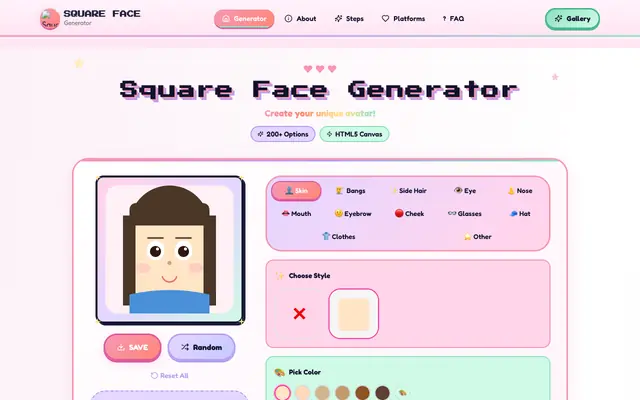Image resolution: width=640 pixels, height=400 pixels.
Task: Open the Glasses category
Action: click(465, 213)
